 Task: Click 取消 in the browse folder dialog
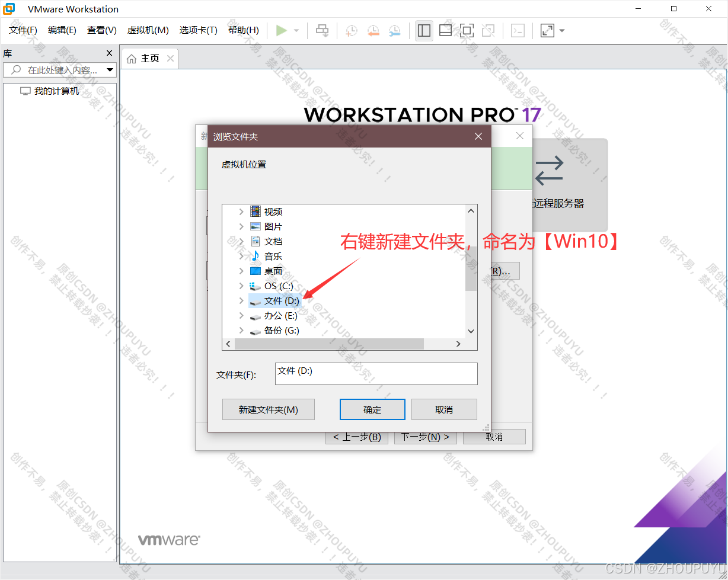click(x=444, y=409)
